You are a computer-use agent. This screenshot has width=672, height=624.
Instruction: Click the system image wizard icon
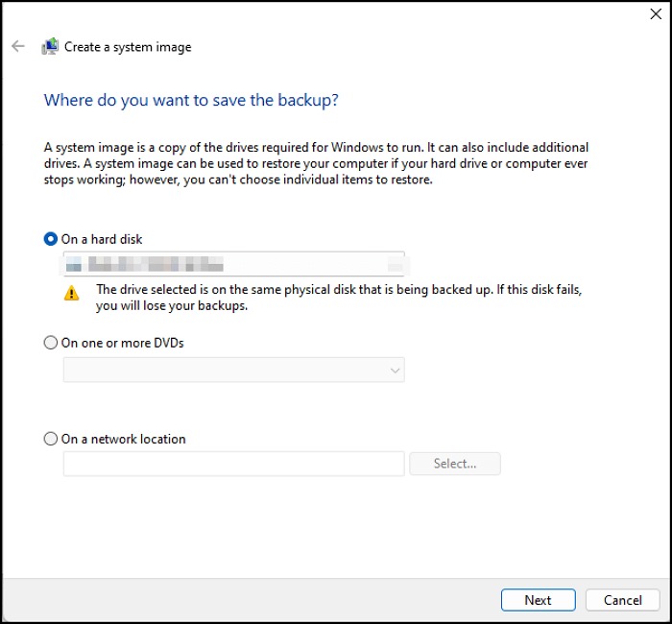click(50, 47)
